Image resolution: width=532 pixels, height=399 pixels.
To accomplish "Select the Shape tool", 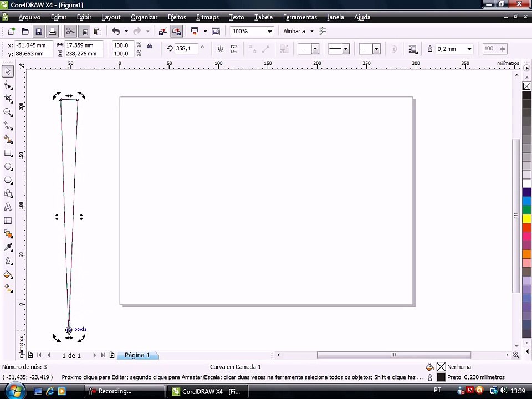I will tap(8, 85).
